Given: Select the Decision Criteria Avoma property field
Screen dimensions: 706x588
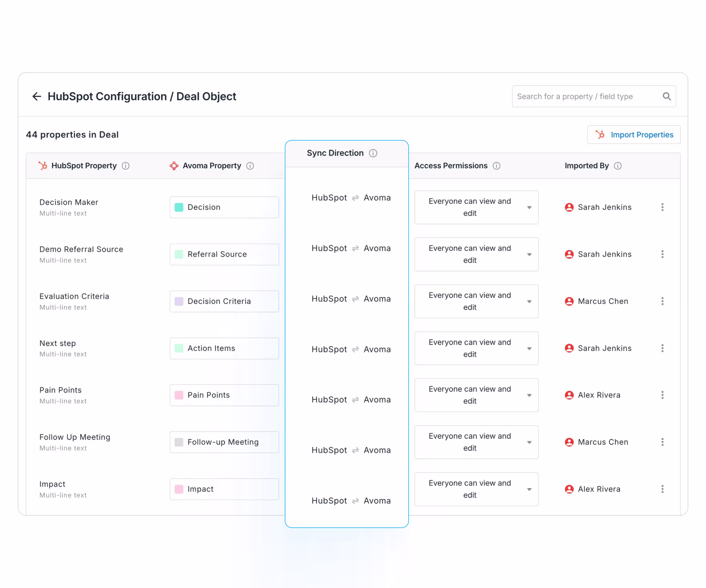Looking at the screenshot, I should (224, 301).
